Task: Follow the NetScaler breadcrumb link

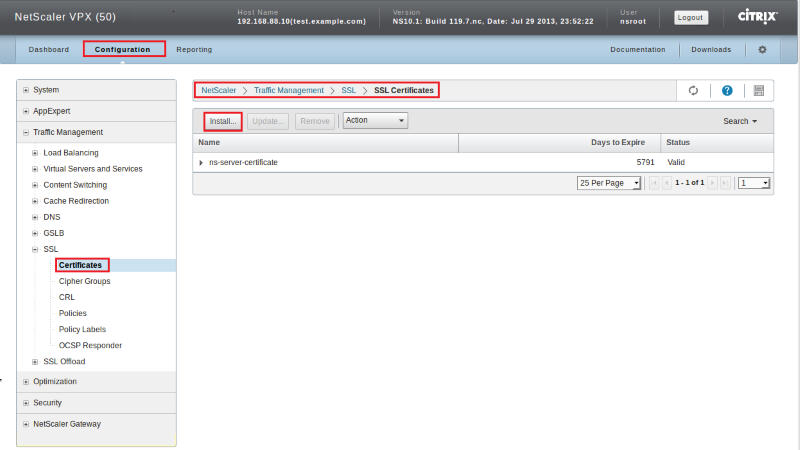Action: tap(219, 90)
